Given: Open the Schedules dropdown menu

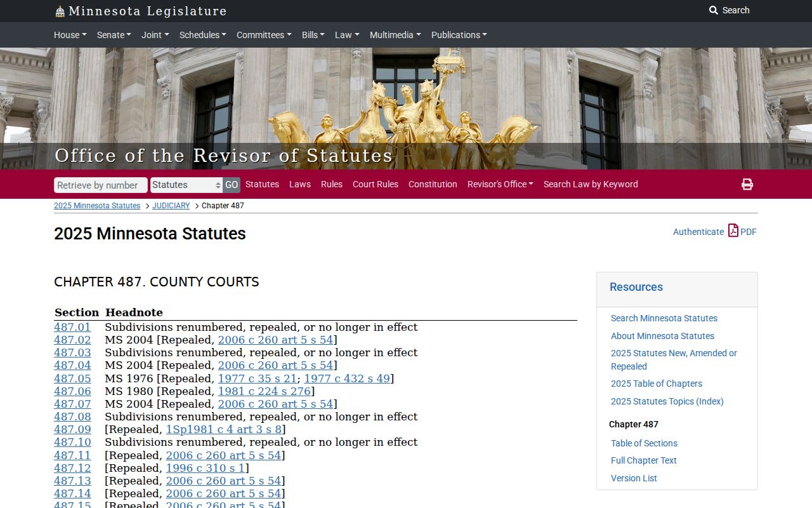Looking at the screenshot, I should pyautogui.click(x=202, y=35).
